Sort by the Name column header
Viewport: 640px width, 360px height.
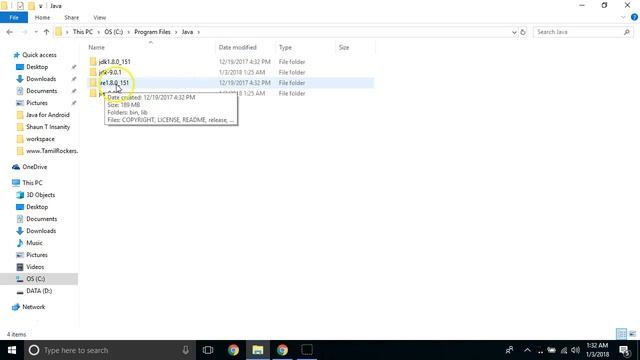[97, 47]
